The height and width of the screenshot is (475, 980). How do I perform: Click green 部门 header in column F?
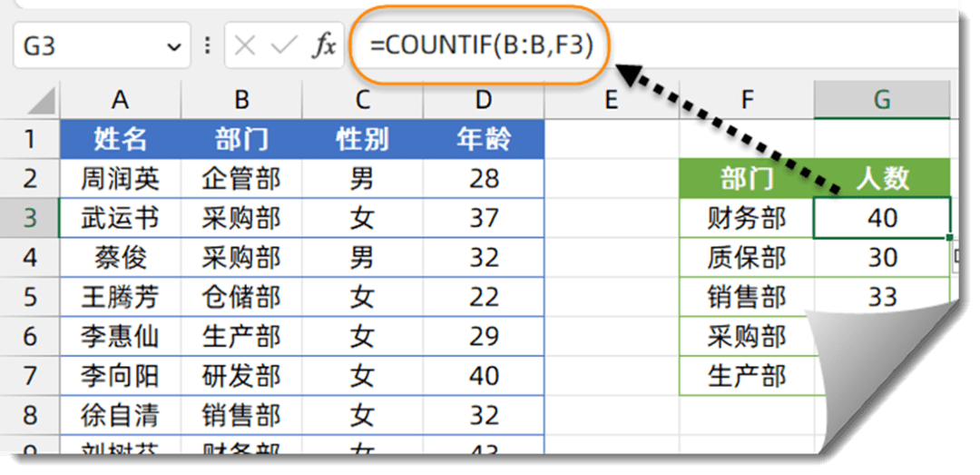pos(747,178)
